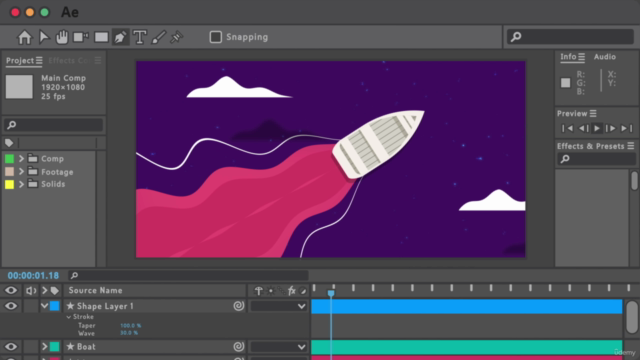Open Shape Layer 1 parent dropdown
640x360 pixels.
278,306
